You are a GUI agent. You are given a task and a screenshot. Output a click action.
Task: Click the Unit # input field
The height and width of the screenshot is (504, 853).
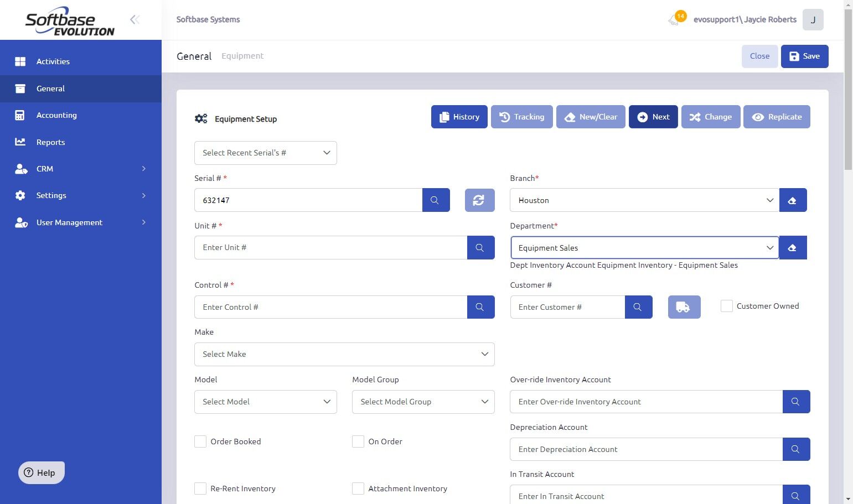tap(331, 248)
